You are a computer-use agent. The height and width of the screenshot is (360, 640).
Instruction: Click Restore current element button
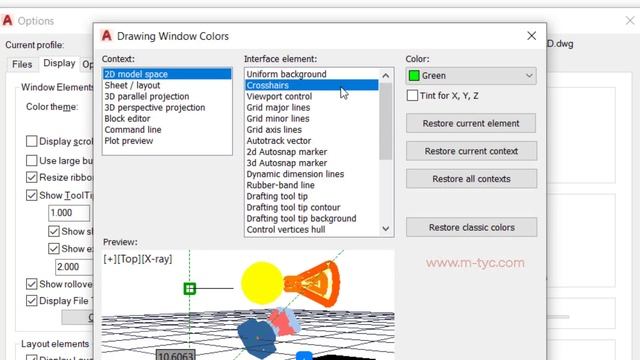click(471, 123)
